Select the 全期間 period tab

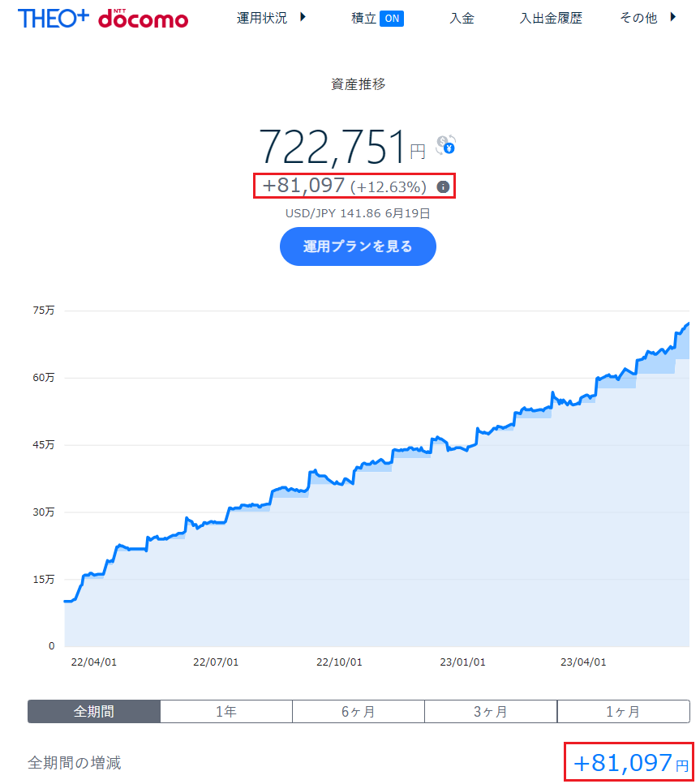coord(94,712)
